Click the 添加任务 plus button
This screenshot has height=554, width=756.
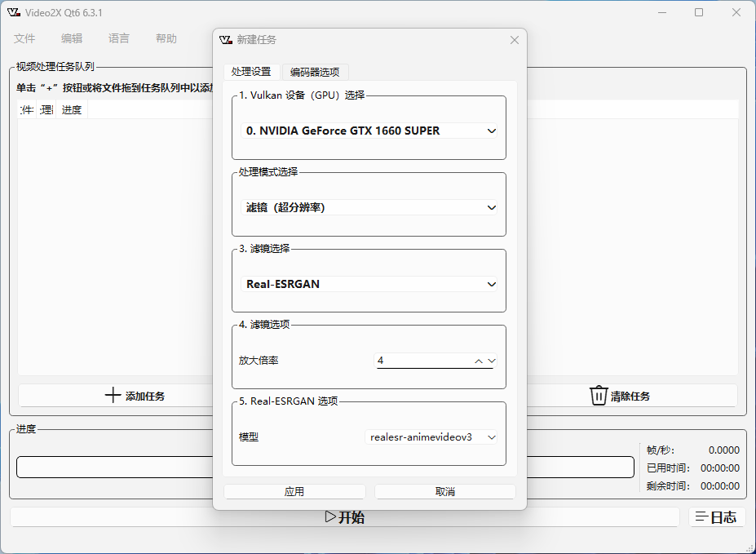(115, 396)
